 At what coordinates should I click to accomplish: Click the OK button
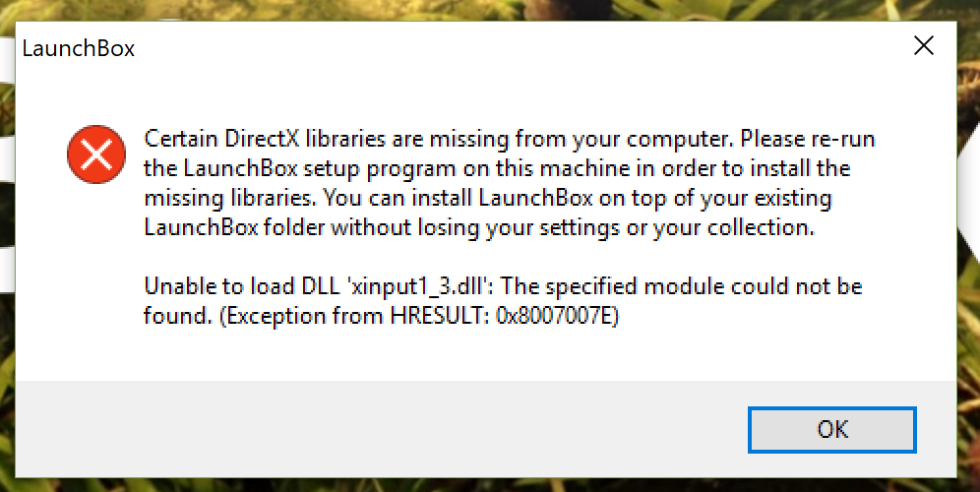(831, 429)
